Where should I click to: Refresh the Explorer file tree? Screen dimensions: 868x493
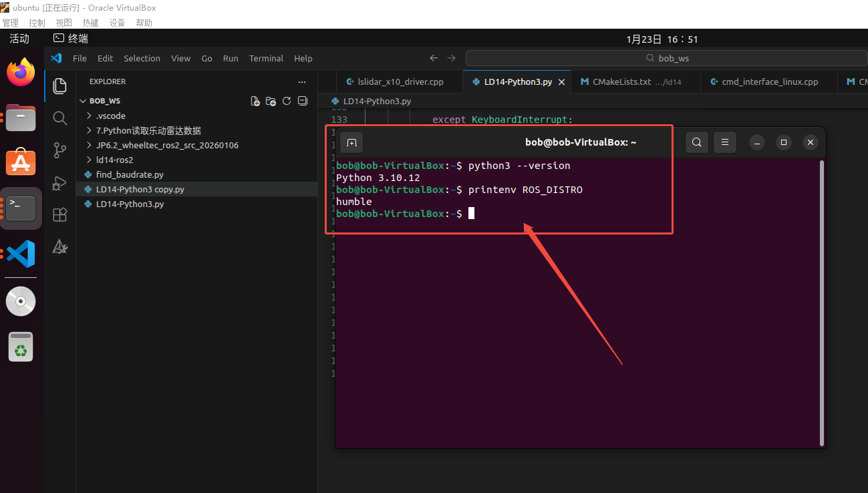[x=287, y=102]
